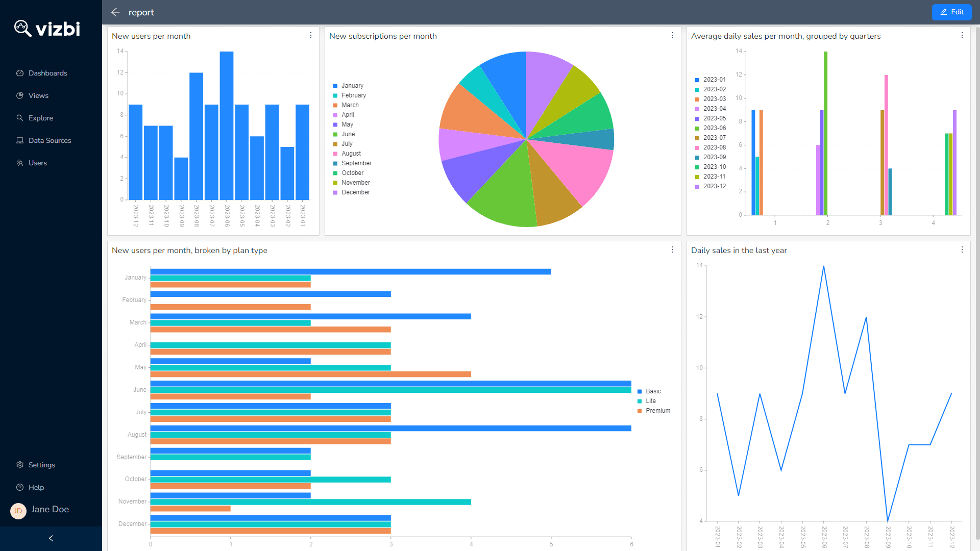Toggle 2023-12 in quarterly sales legend
980x551 pixels.
(x=710, y=186)
